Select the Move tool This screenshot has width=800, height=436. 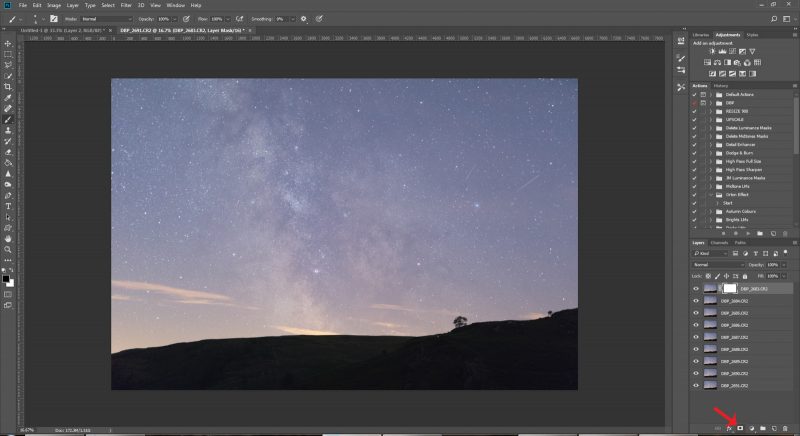coord(8,44)
